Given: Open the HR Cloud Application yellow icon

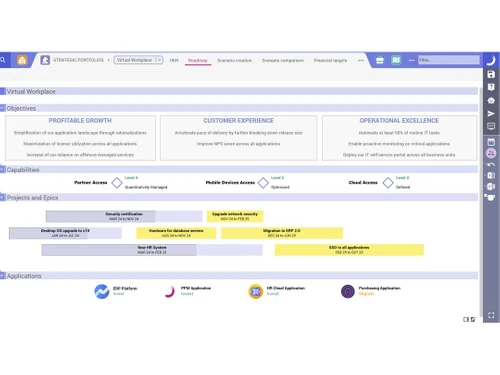Looking at the screenshot, I should pyautogui.click(x=256, y=291).
